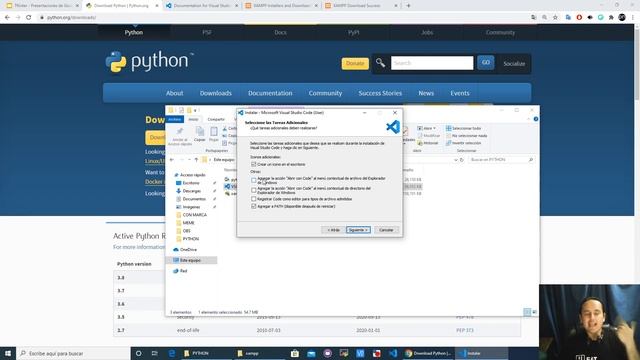Screen dimensions: 640x360
Task: Open the Abrir dropdown in Explorer ribbon
Action: click(x=427, y=128)
